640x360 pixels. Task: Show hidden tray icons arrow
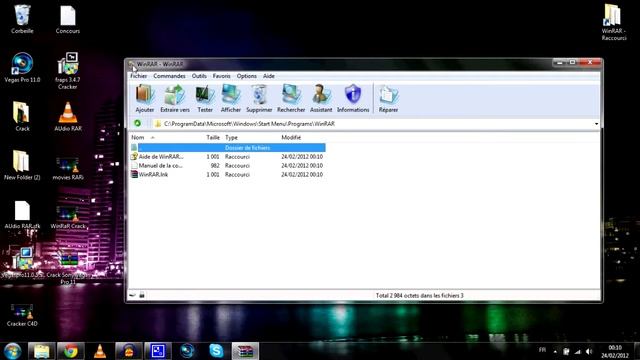click(555, 351)
